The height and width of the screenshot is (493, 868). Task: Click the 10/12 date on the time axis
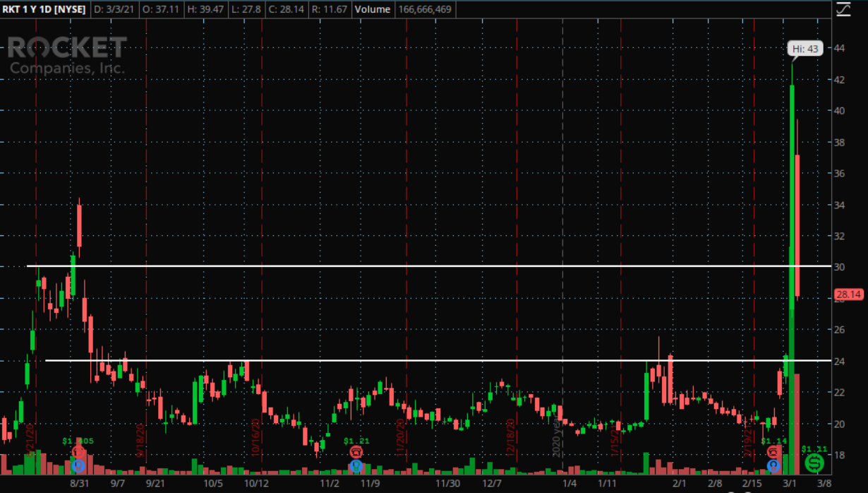pos(256,483)
